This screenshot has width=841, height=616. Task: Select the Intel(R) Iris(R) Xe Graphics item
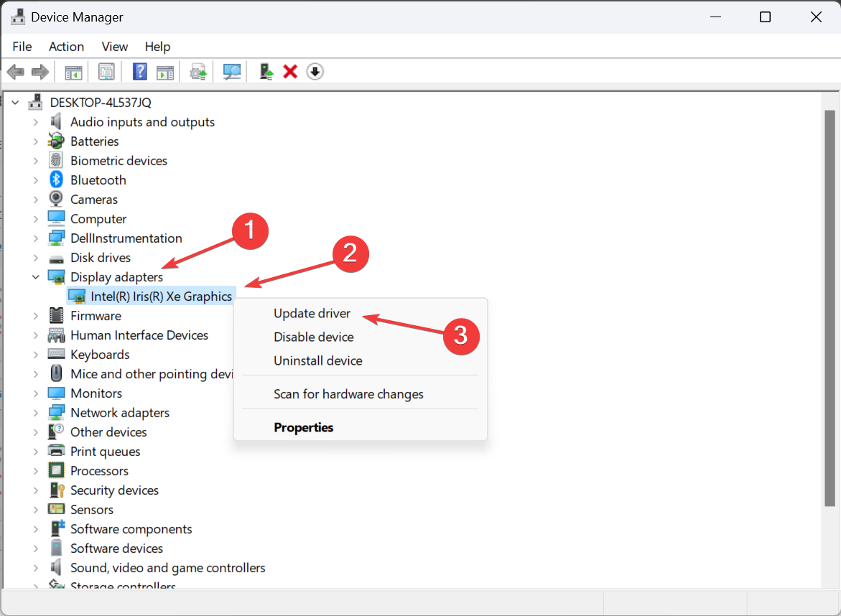tap(161, 297)
